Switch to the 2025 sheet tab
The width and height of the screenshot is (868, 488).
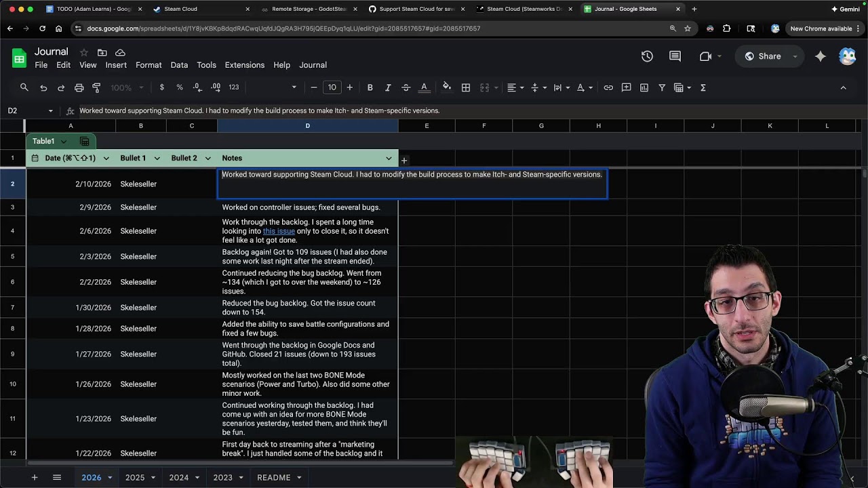pyautogui.click(x=135, y=477)
